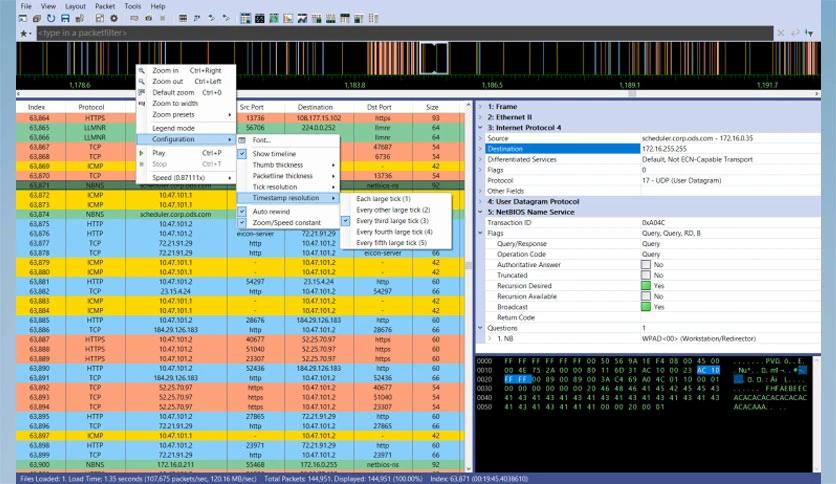Click the stacked-windows toolbar icon
Image resolution: width=836 pixels, height=484 pixels.
coord(37,19)
